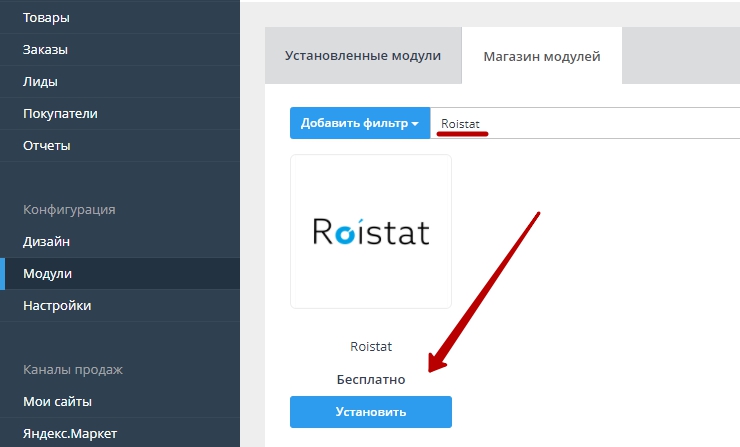The height and width of the screenshot is (447, 740).
Task: Go to Заказы in the sidebar
Action: point(45,49)
